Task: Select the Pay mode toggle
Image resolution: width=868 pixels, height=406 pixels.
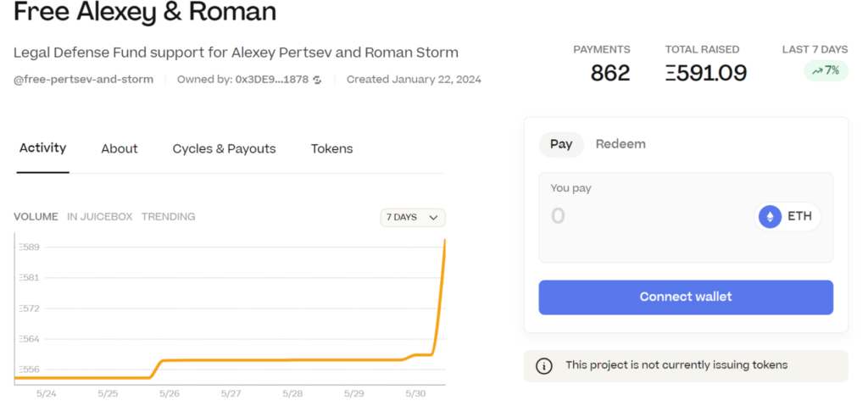Action: click(x=561, y=144)
